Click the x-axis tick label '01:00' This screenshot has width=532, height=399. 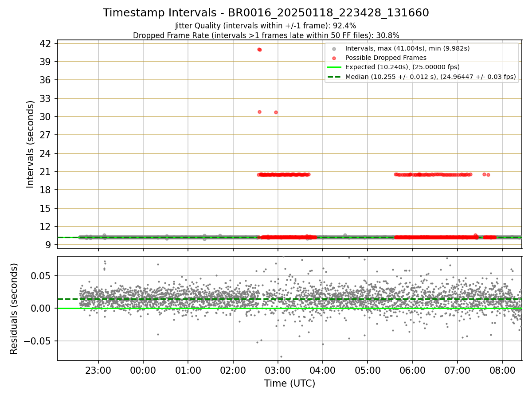tap(188, 370)
